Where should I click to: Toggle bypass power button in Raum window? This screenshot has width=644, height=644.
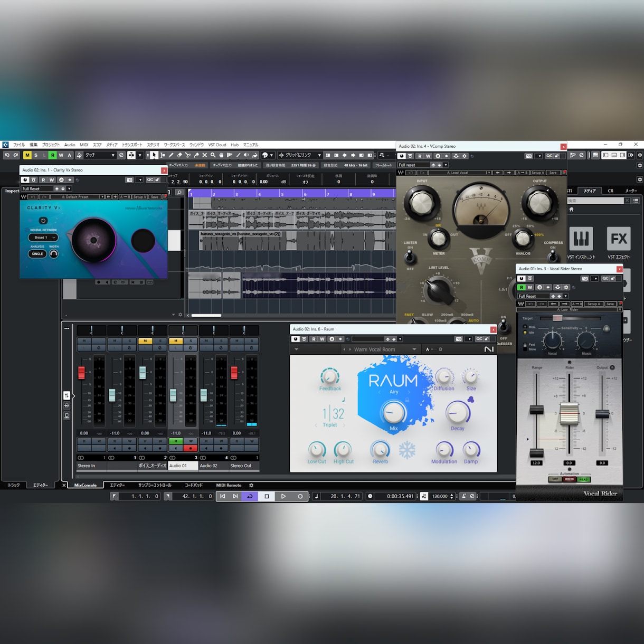(x=296, y=339)
